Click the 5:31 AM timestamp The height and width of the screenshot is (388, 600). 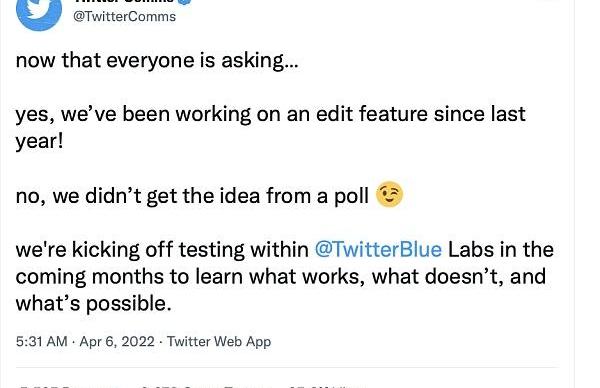point(42,341)
